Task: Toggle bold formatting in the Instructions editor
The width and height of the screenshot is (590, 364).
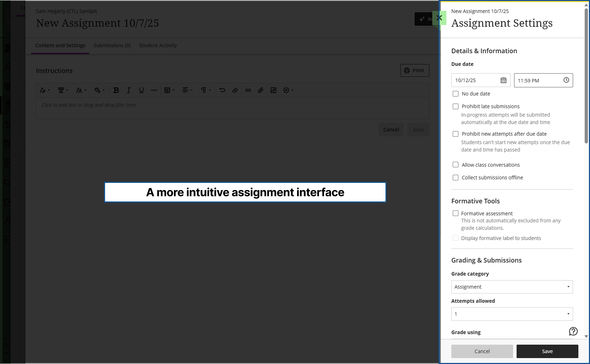Action: point(116,90)
